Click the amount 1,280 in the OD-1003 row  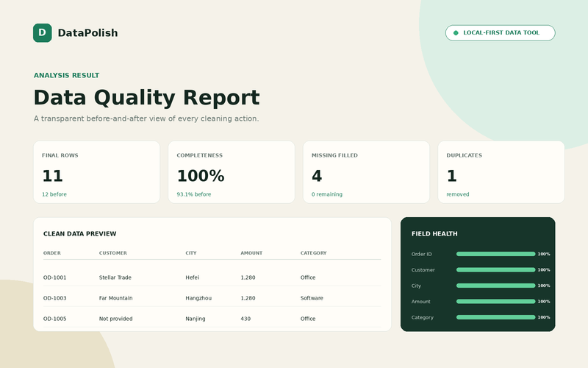point(248,298)
